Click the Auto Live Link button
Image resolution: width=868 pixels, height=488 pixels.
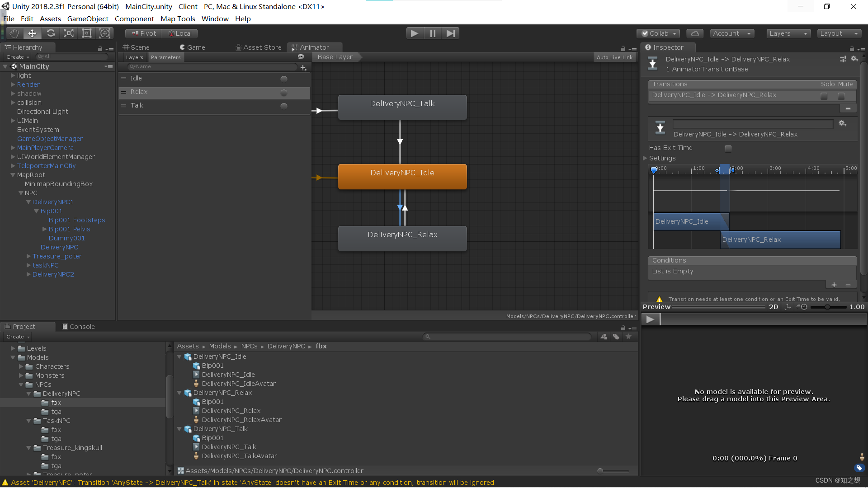(x=614, y=57)
